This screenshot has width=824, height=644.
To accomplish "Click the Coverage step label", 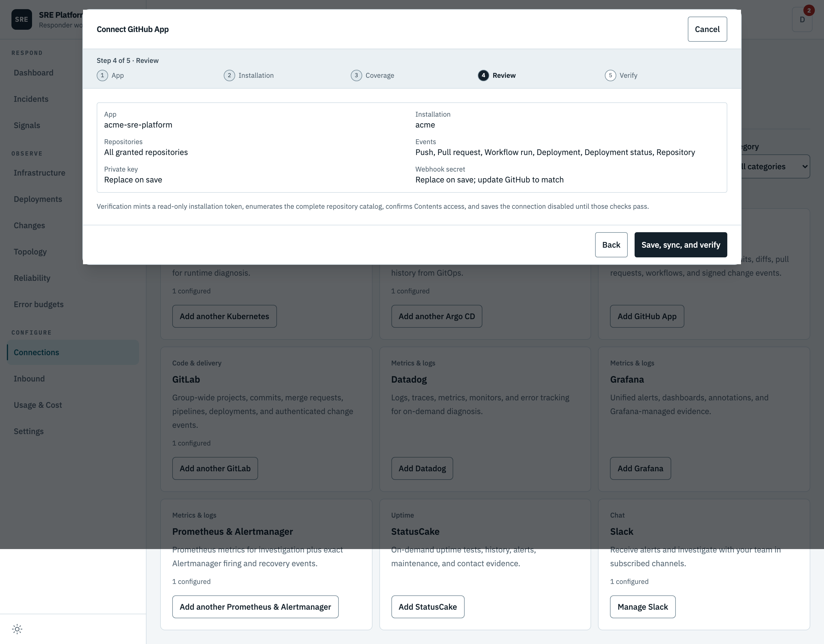I will point(380,75).
